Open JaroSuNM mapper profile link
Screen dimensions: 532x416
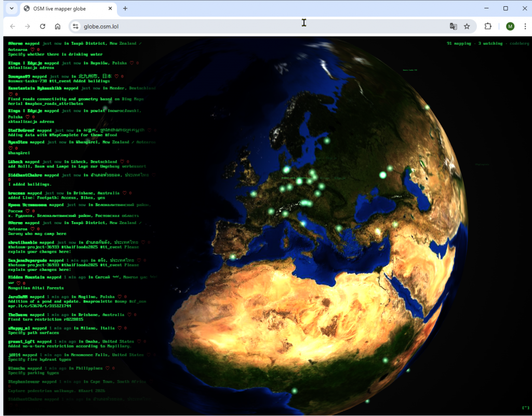[x=18, y=296]
